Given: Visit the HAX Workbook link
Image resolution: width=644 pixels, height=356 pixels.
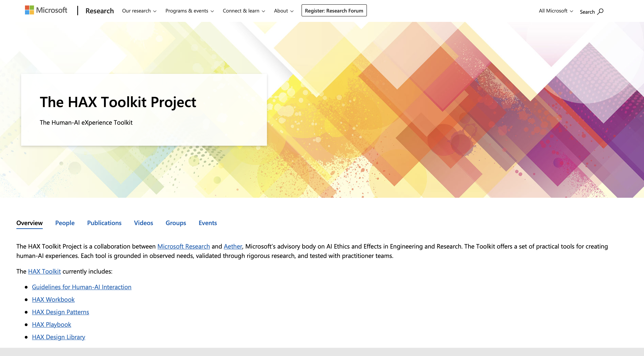Looking at the screenshot, I should point(53,299).
